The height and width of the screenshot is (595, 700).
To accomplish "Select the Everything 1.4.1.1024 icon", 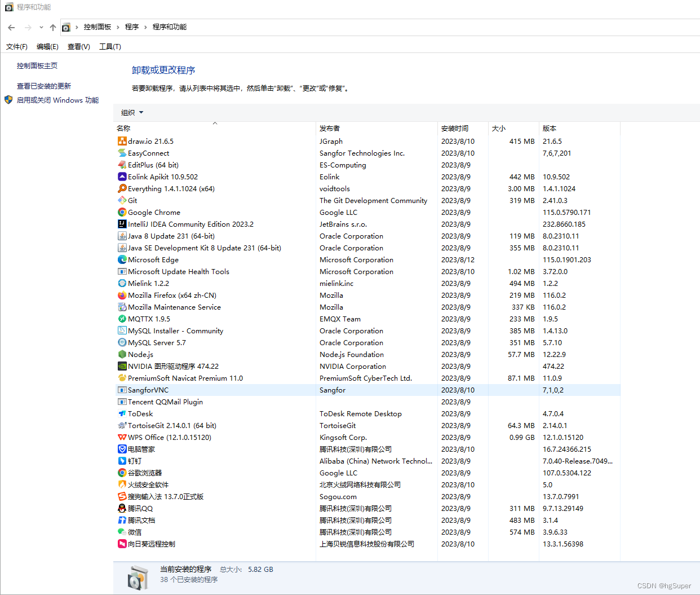I will 121,188.
